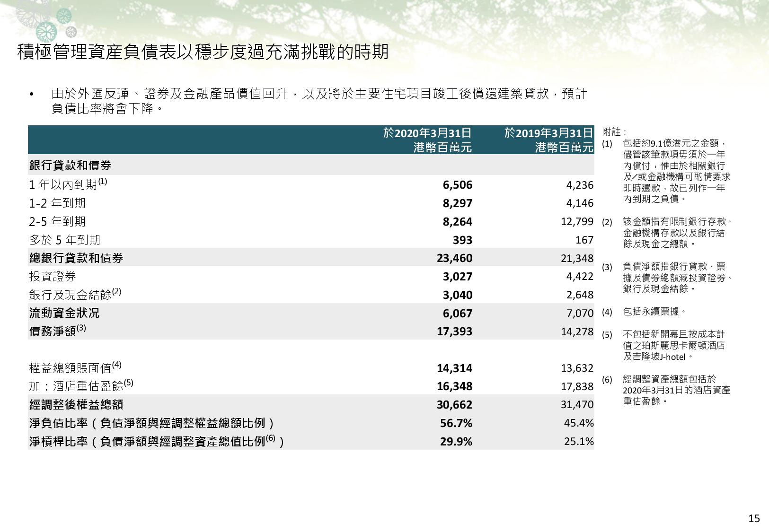Select the column header 於2020年3月31日
Viewport: 769px width, 532px height.
coord(427,133)
